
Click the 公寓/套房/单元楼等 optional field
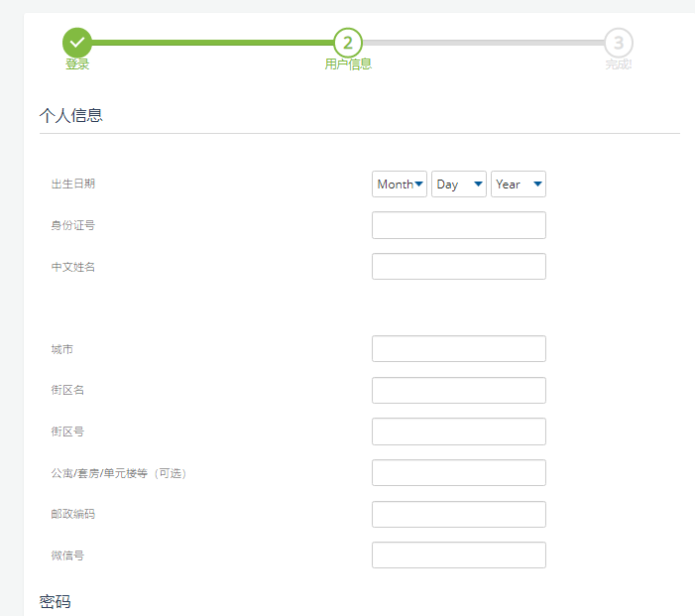[458, 473]
